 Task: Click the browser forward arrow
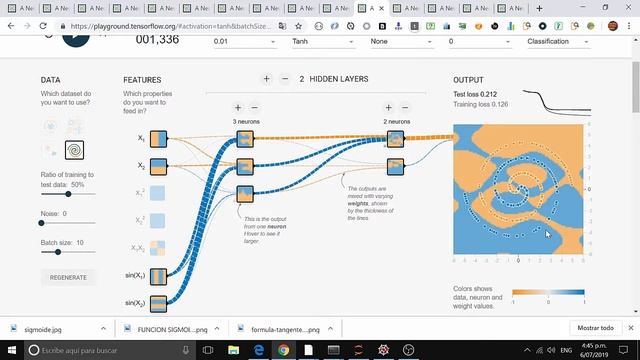(27, 26)
